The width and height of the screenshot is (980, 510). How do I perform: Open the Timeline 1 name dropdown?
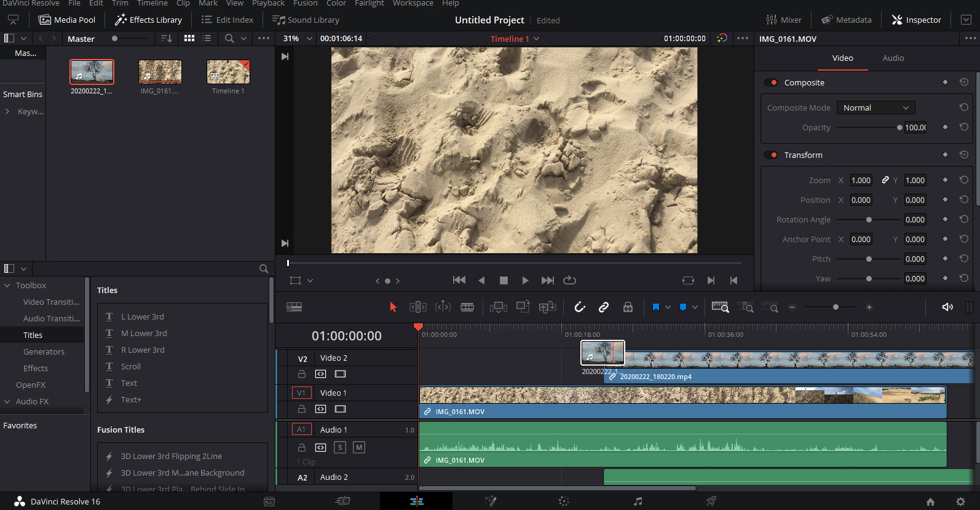point(536,39)
